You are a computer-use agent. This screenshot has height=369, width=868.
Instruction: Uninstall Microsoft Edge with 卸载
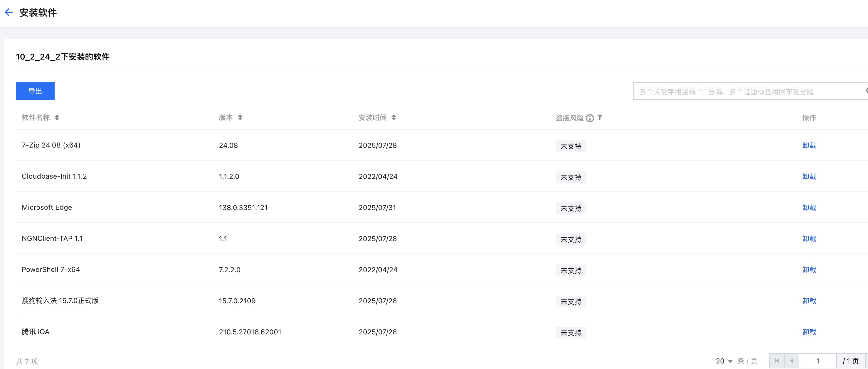tap(809, 207)
